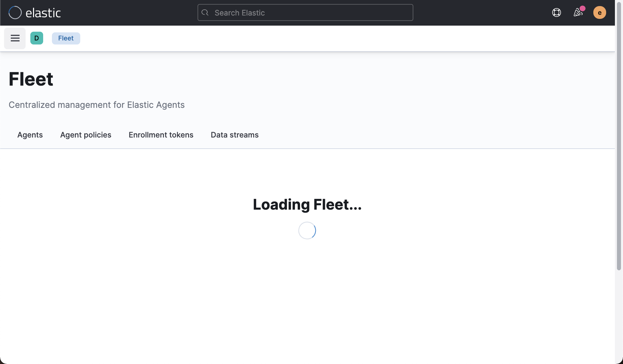Open the help menu via life ring icon
Viewport: 623px width, 364px height.
[x=556, y=12]
